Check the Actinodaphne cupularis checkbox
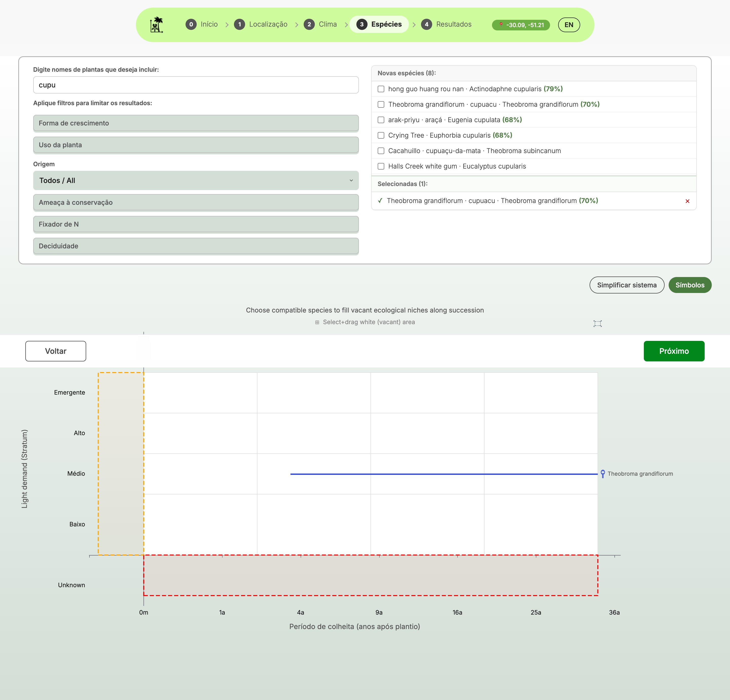 (381, 89)
